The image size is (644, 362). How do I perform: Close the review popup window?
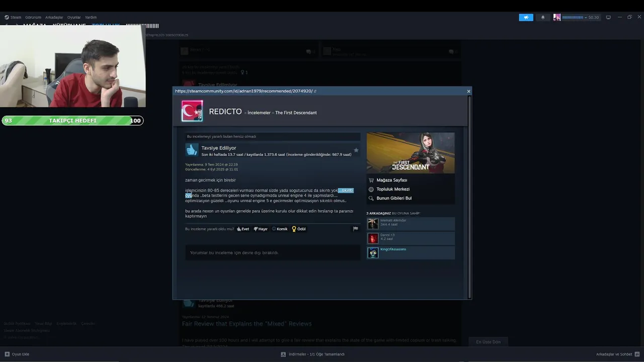[x=468, y=91]
